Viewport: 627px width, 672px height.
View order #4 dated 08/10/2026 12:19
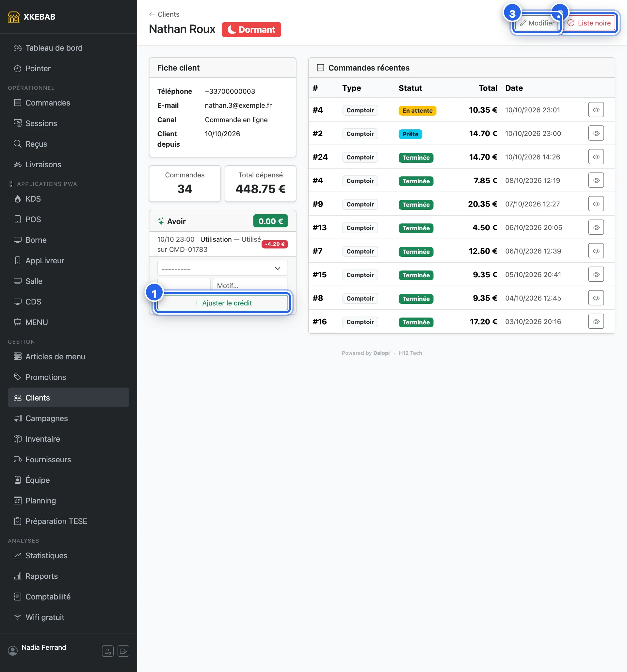tap(596, 181)
